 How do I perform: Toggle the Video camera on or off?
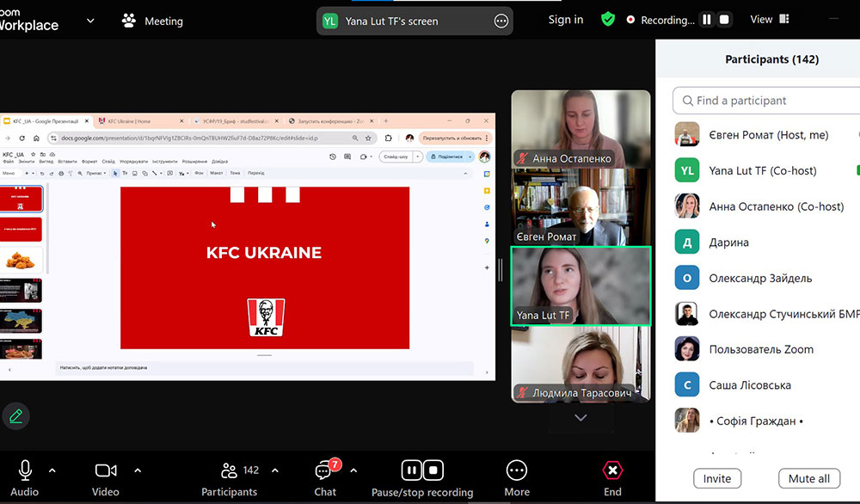[x=105, y=477]
